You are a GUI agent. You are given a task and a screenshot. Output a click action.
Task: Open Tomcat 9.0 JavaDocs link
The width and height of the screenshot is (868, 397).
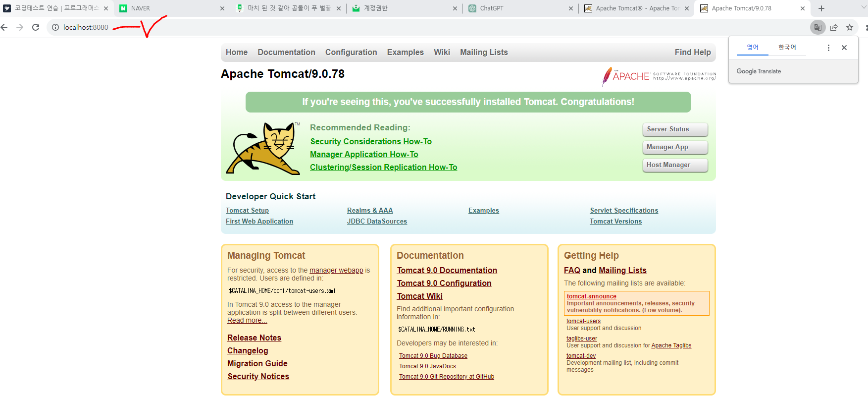click(x=427, y=366)
